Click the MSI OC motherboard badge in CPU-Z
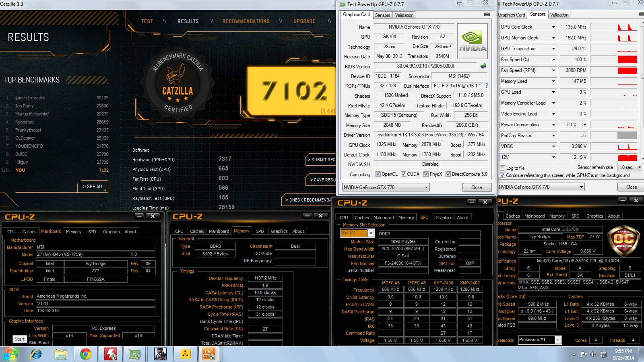 (623, 240)
